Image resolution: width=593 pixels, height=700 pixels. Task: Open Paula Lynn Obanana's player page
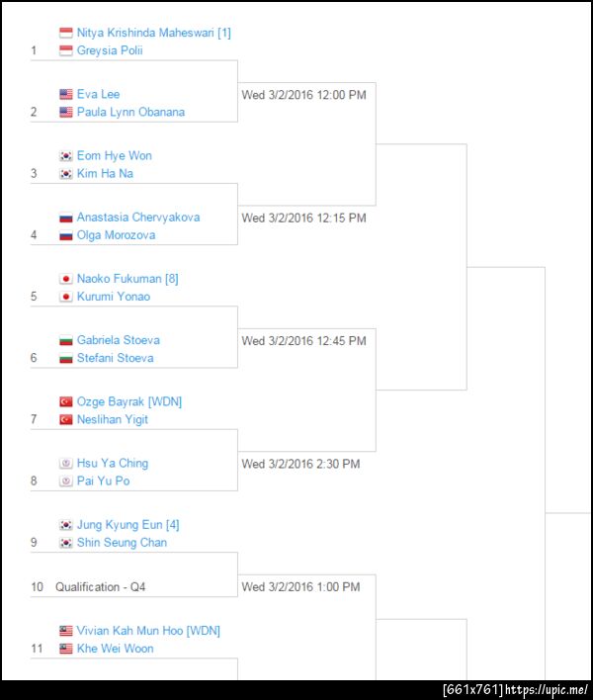click(130, 112)
